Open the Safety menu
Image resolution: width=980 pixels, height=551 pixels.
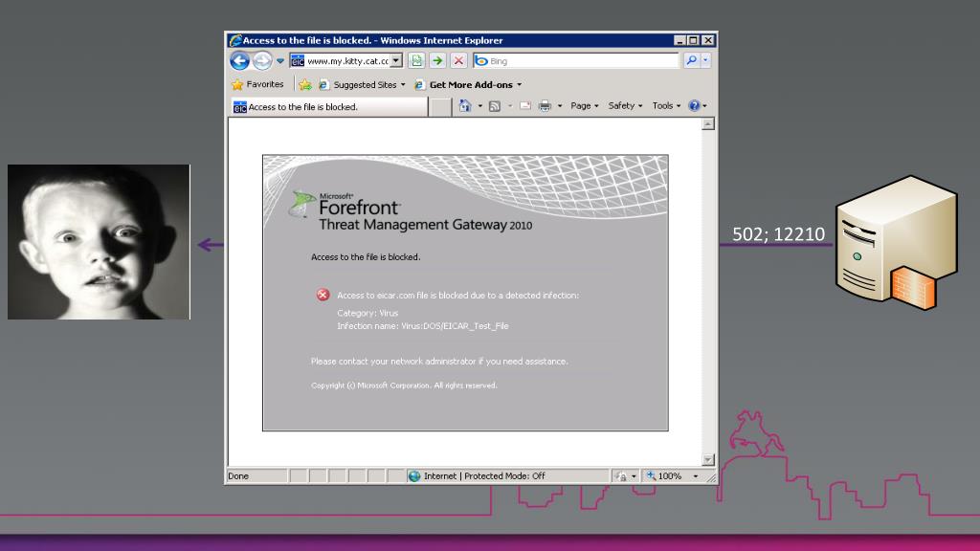tap(625, 105)
